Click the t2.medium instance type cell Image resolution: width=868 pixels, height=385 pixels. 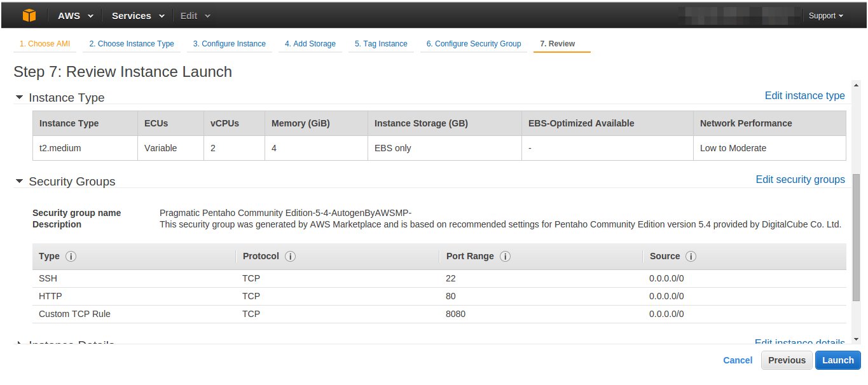pyautogui.click(x=85, y=148)
